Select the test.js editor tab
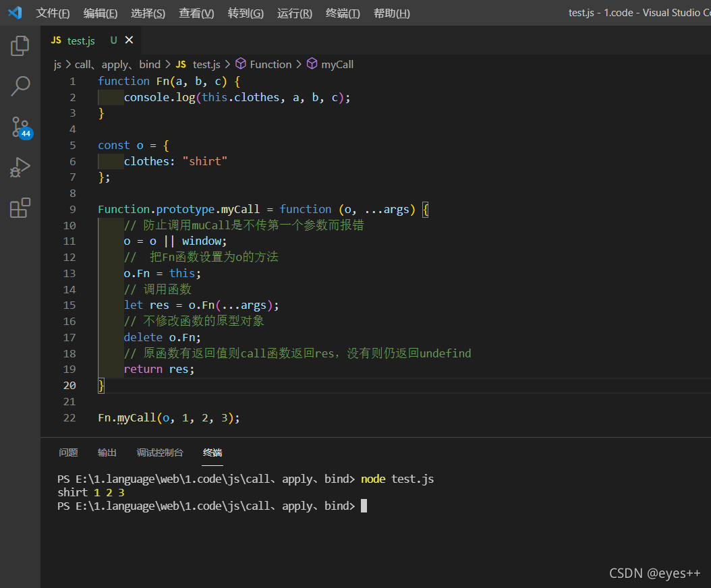Screen dimensions: 711x588 [x=90, y=40]
